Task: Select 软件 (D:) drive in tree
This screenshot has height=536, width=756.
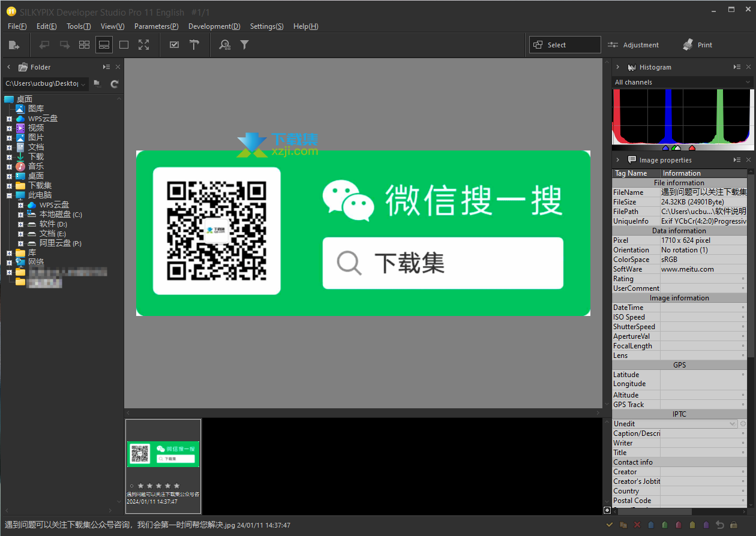Action: [53, 224]
